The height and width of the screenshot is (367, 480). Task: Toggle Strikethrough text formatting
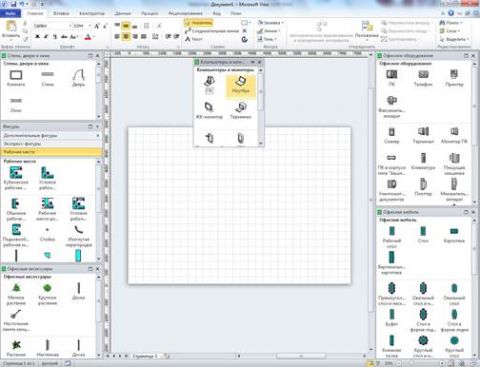pos(64,37)
